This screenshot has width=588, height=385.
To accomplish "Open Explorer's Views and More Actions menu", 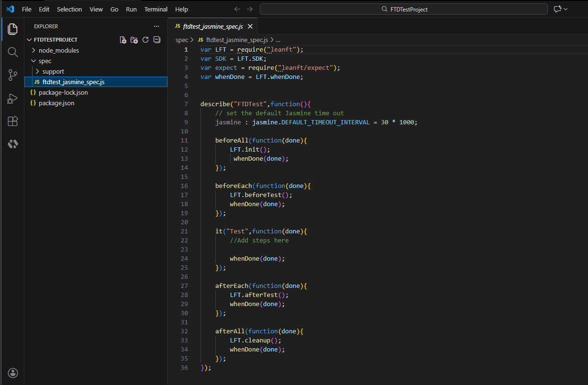I will 156,26.
